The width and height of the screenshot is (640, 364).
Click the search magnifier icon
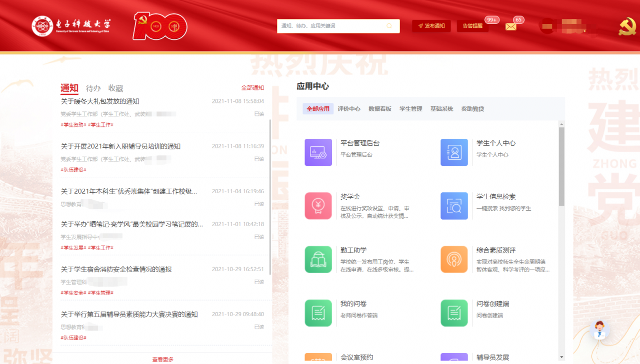coord(389,26)
